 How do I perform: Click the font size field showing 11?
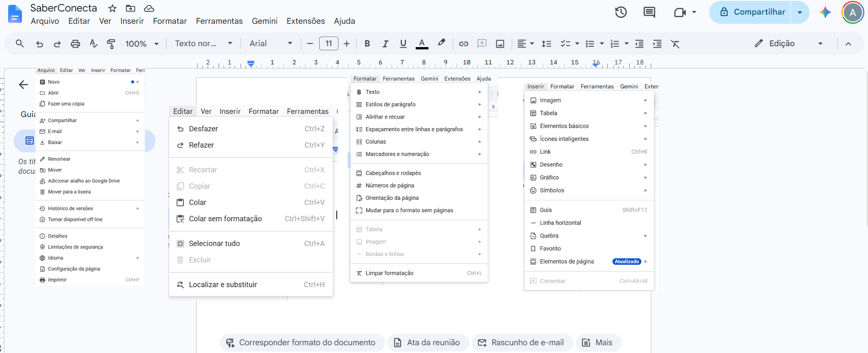click(329, 43)
